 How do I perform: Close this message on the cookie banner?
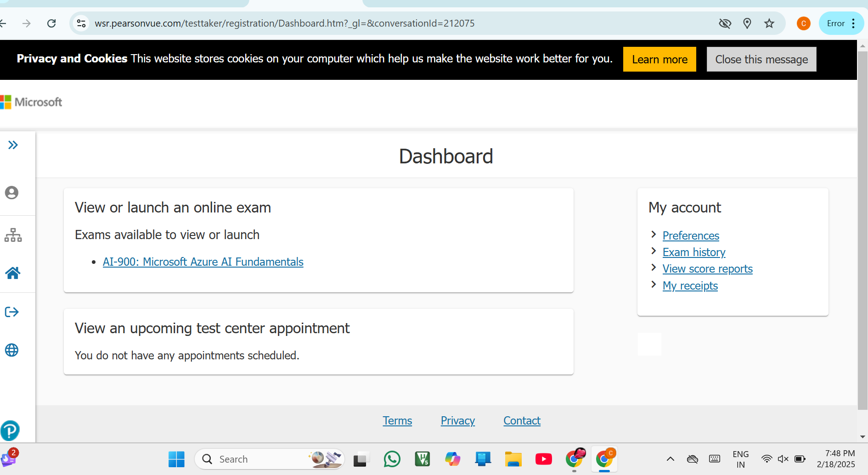pyautogui.click(x=761, y=59)
